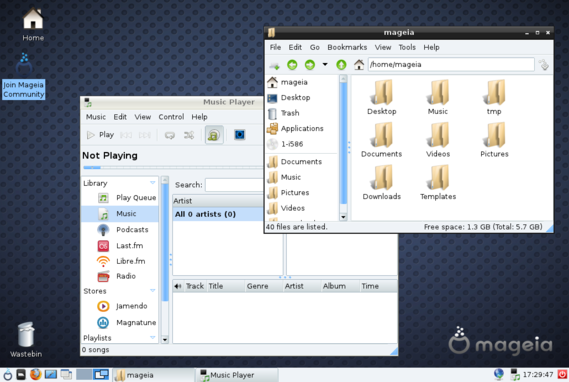
Task: Click the Home icon beside the path bar
Action: coord(359,65)
